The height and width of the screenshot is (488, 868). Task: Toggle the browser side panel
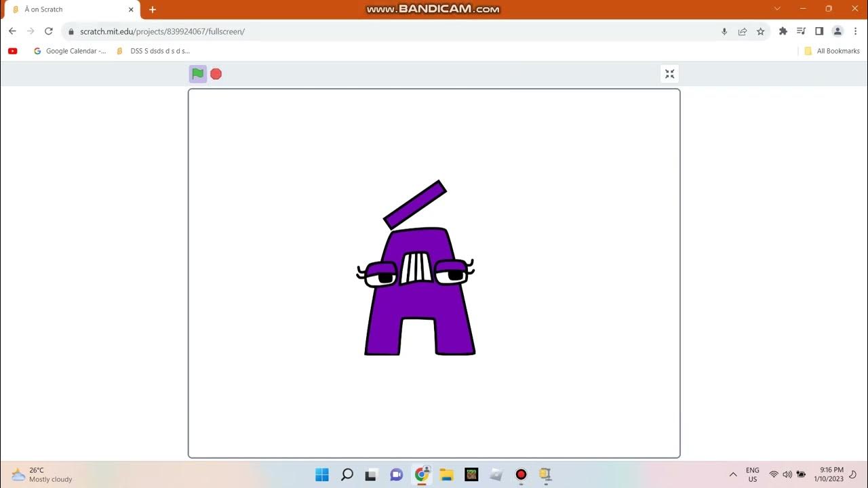coord(819,31)
